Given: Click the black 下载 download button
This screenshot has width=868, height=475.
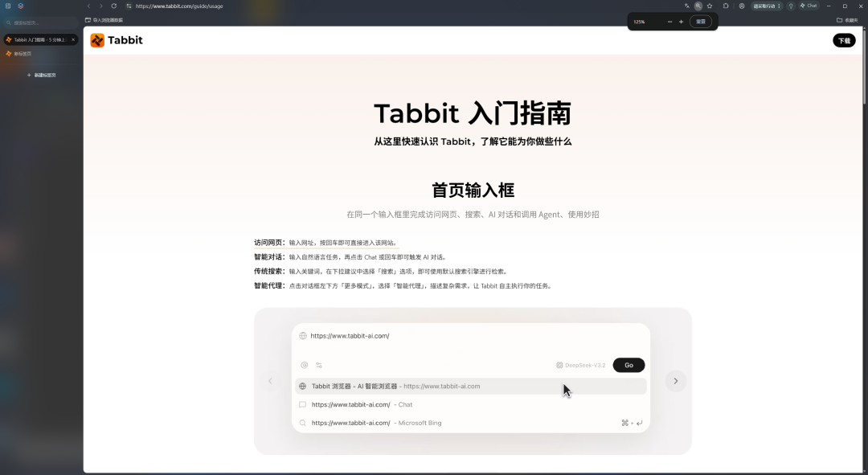Looking at the screenshot, I should pyautogui.click(x=844, y=40).
